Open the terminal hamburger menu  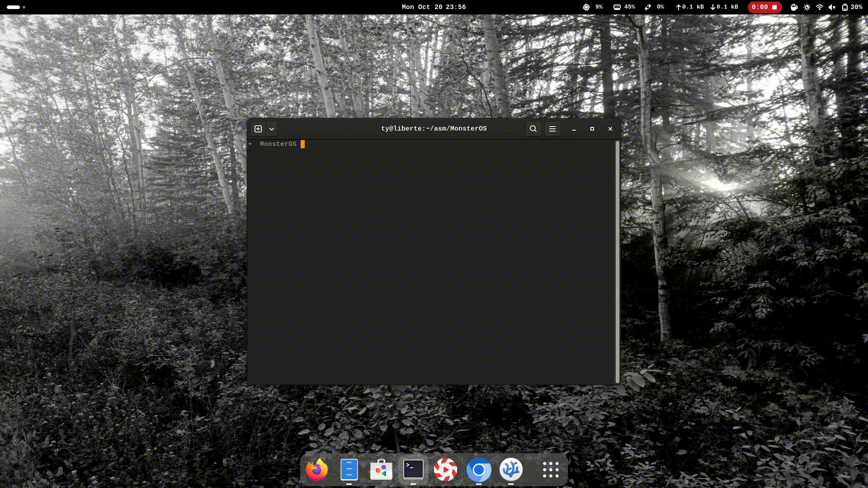552,129
